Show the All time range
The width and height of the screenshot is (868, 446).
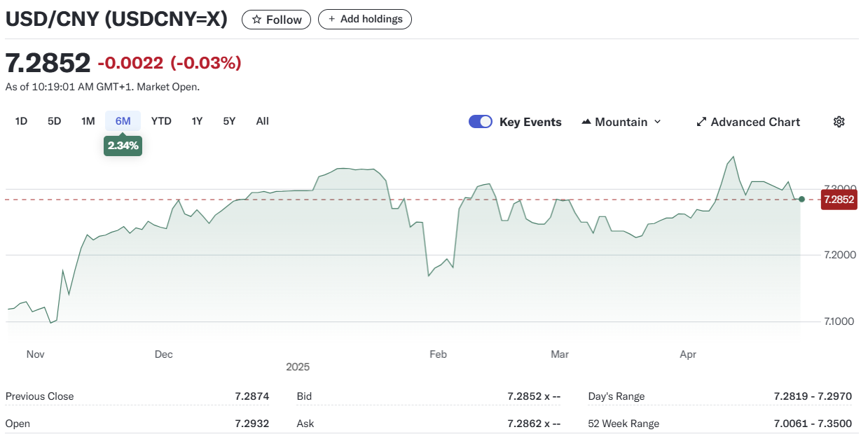click(262, 121)
